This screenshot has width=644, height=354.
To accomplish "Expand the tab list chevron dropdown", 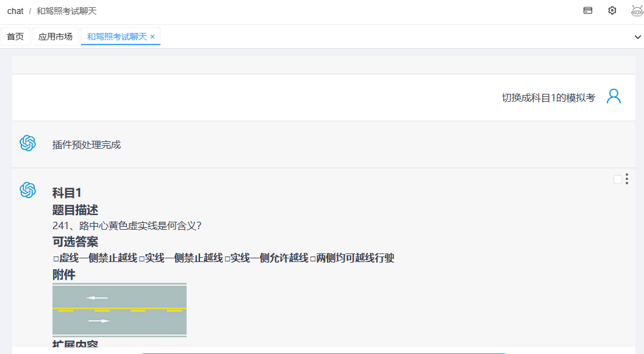I will point(638,37).
